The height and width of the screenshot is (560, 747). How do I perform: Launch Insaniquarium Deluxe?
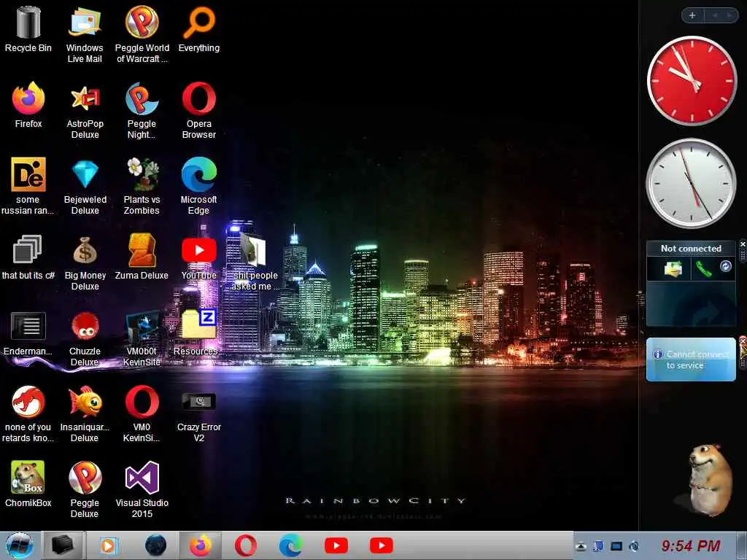pyautogui.click(x=85, y=413)
